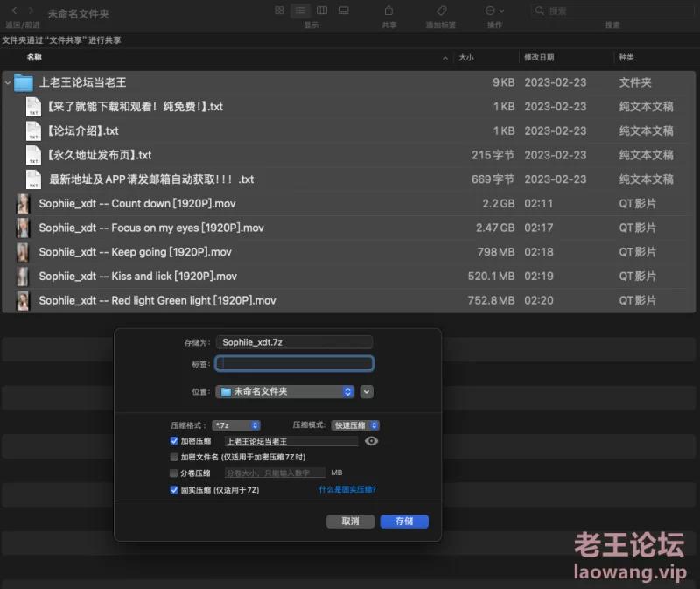Expand the save dialog with chevron button
Screen dimensions: 700x589
[x=367, y=392]
